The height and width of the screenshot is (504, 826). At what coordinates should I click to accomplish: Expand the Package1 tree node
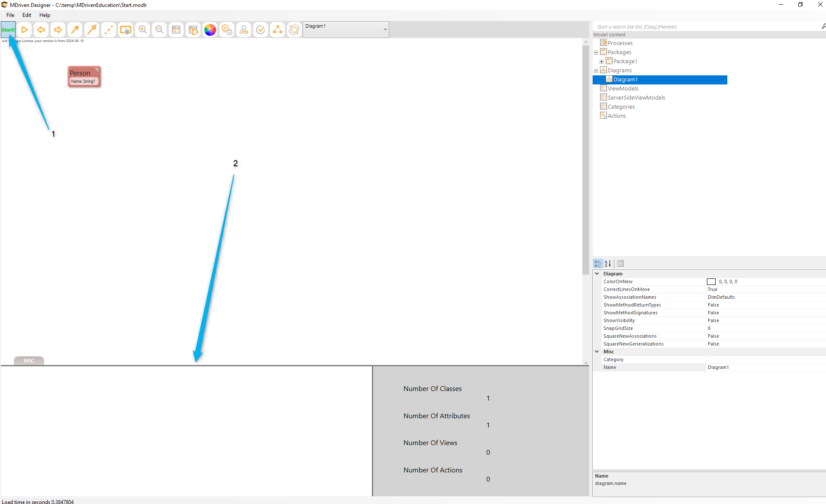click(601, 61)
